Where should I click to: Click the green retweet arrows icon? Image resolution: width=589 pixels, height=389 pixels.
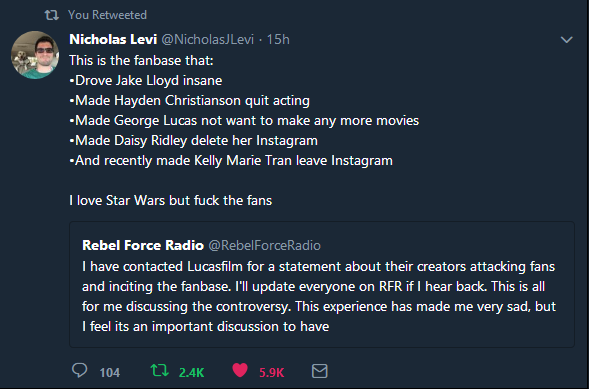[160, 370]
